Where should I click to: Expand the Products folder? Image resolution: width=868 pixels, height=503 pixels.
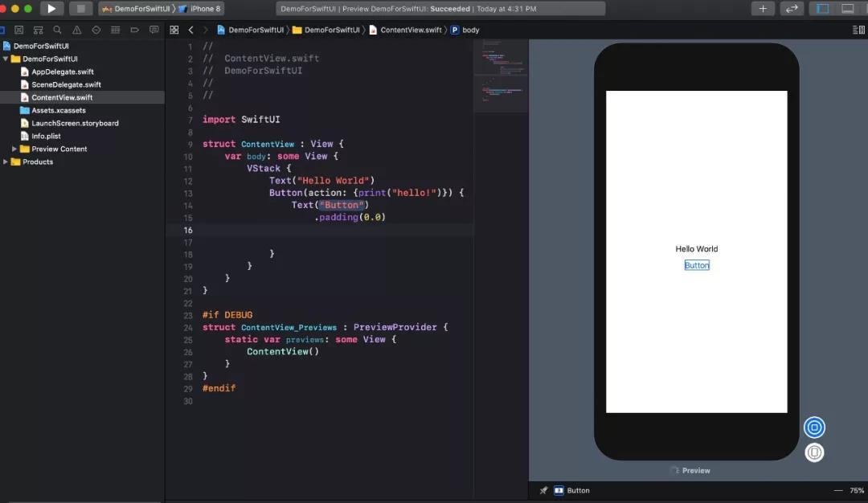(x=6, y=162)
